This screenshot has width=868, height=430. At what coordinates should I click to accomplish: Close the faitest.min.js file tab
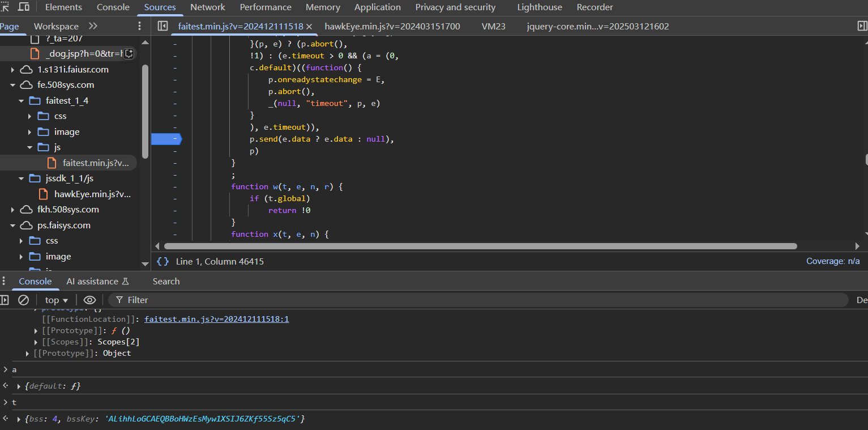point(309,26)
